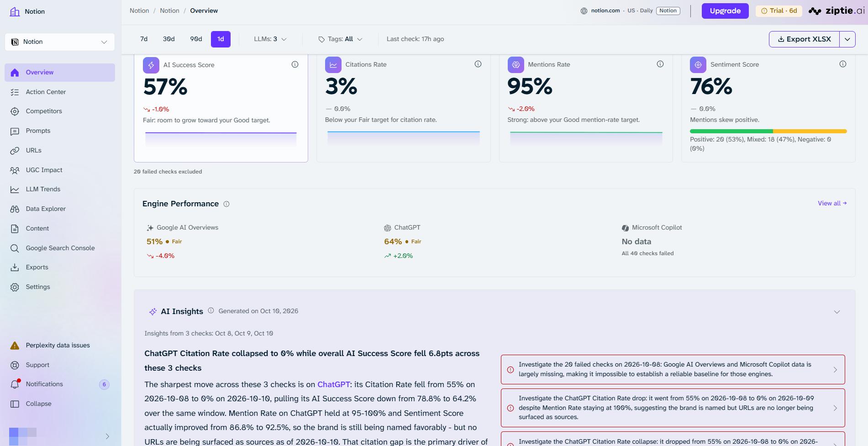Viewport: 868px width, 446px height.
Task: Click info icon next to Engine Performance
Action: pos(226,204)
